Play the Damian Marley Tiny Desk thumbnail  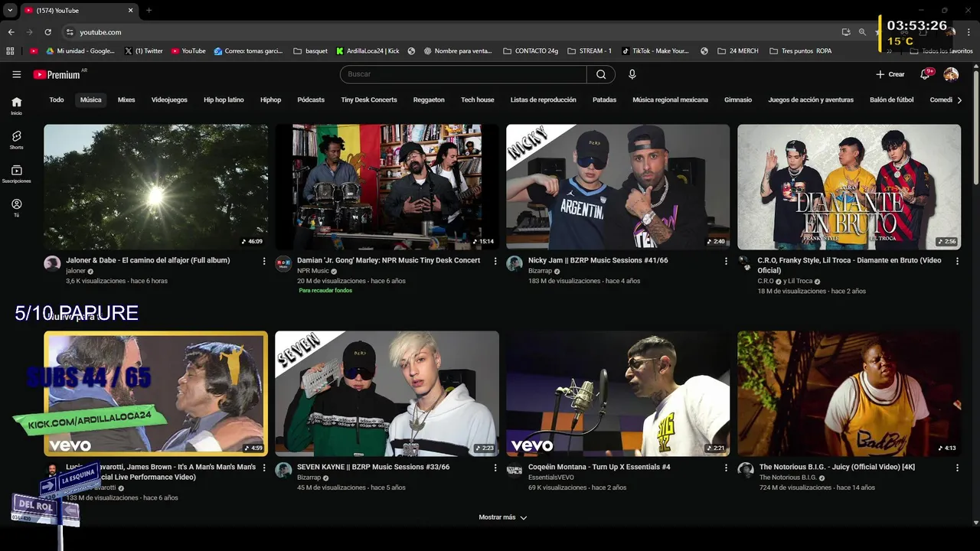click(x=387, y=187)
